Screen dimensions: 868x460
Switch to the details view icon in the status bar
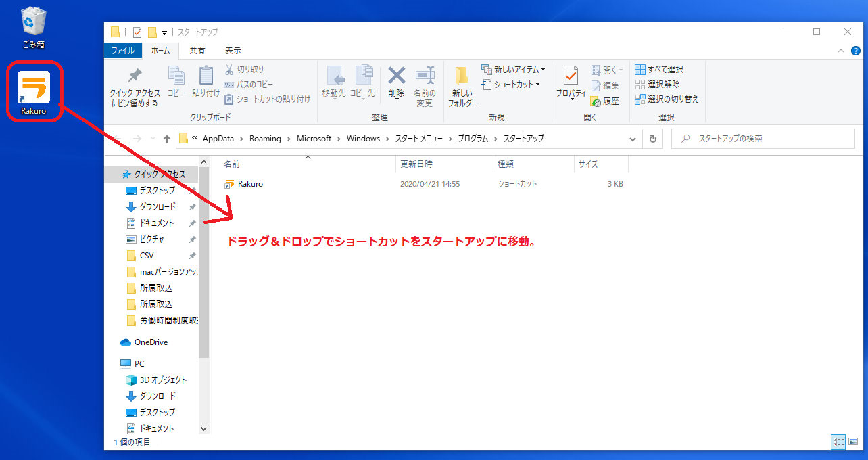839,442
